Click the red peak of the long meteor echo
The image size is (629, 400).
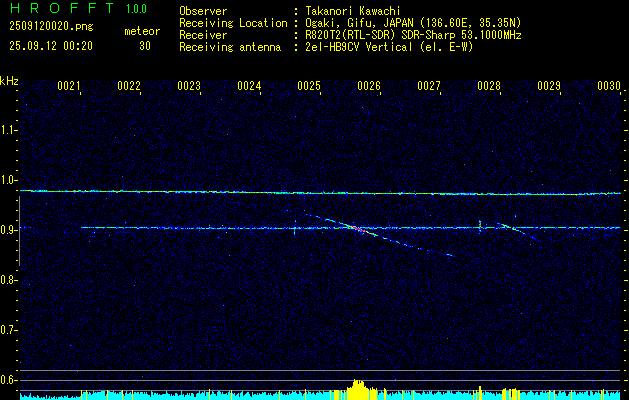tap(356, 228)
